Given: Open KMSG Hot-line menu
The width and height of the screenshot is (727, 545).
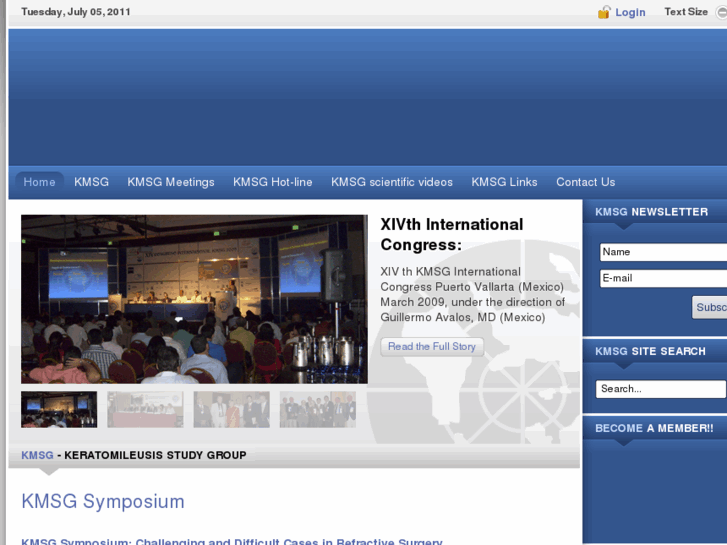Looking at the screenshot, I should click(273, 182).
